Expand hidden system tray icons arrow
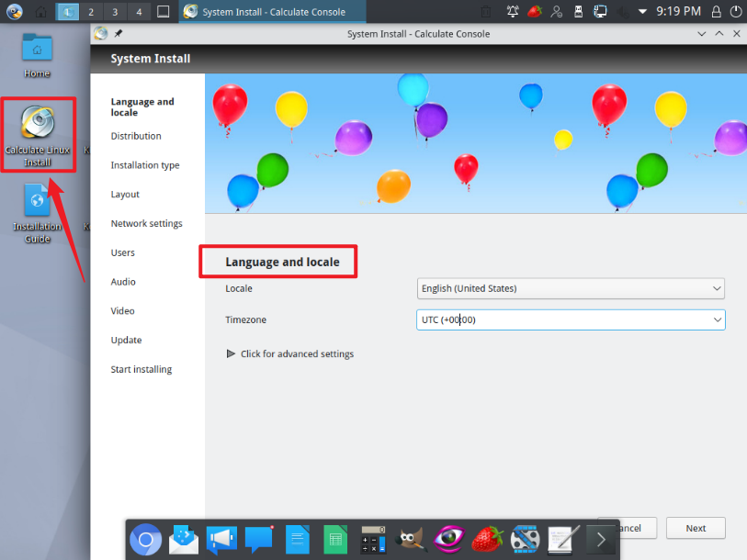Viewport: 747px width, 560px height. coord(642,11)
